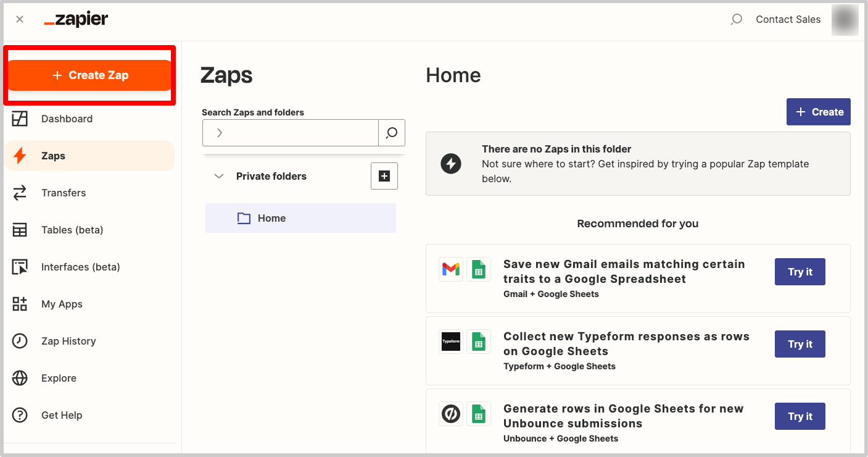Open the blurred user profile avatar
Viewport: 868px width, 457px height.
click(x=845, y=20)
